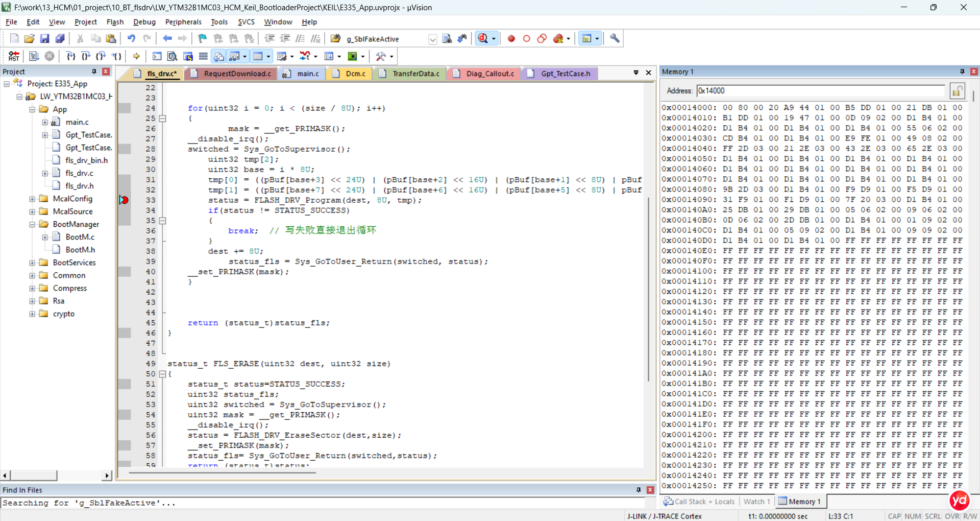Switch to the Watch 1 tab
980x521 pixels.
pos(756,502)
